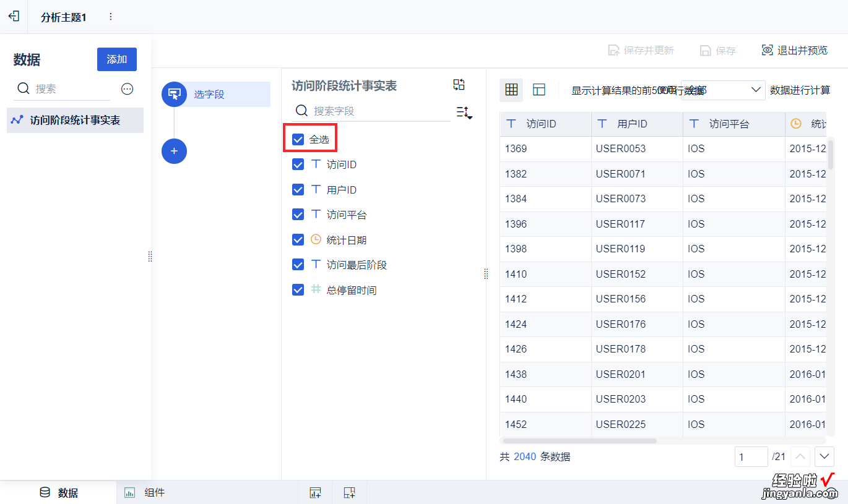Image resolution: width=848 pixels, height=504 pixels.
Task: Uncheck the 访问ID field checkbox
Action: [298, 164]
